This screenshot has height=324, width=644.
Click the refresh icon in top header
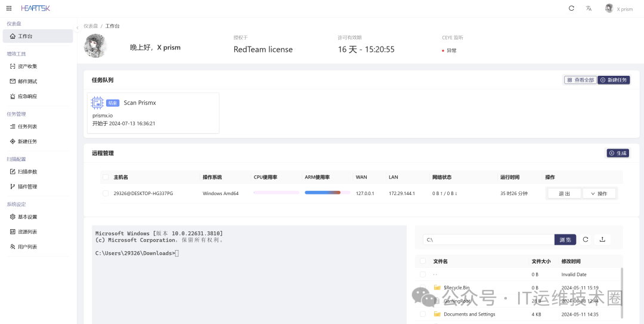point(571,8)
